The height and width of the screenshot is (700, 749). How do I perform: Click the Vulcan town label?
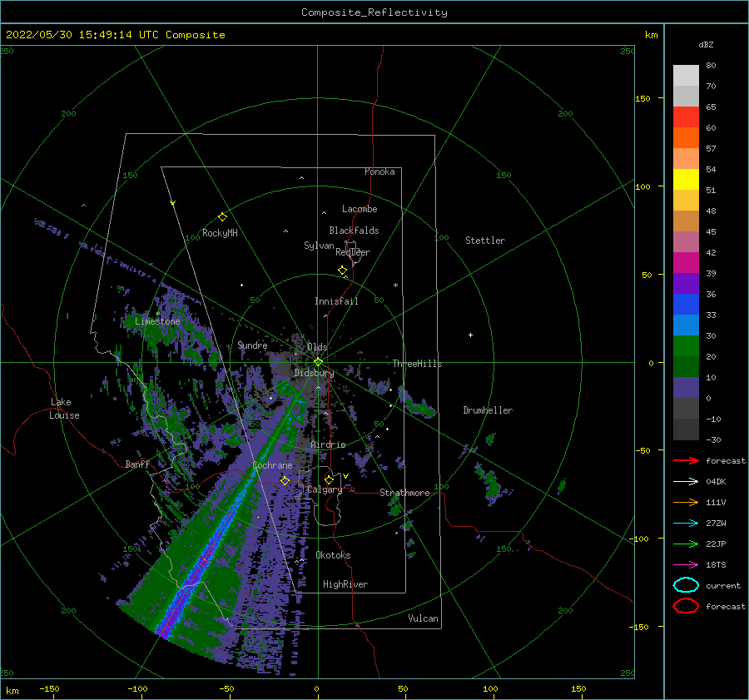click(x=424, y=618)
